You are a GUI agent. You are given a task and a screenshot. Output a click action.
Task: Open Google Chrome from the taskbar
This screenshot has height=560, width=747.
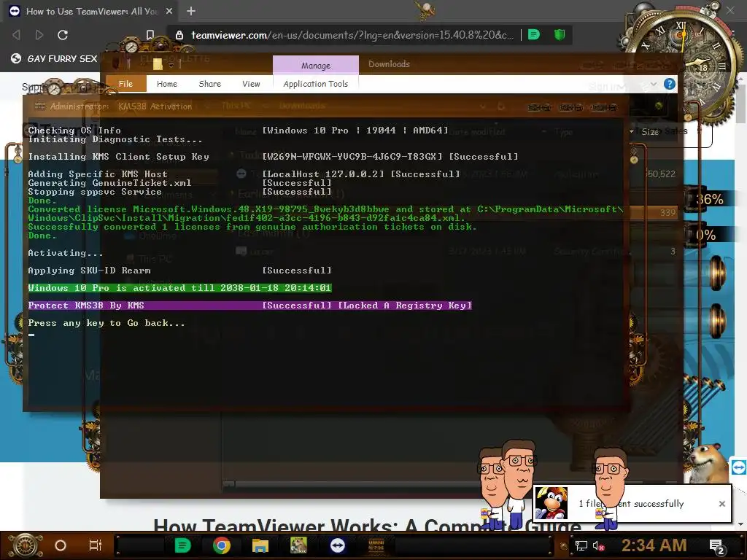(x=222, y=545)
